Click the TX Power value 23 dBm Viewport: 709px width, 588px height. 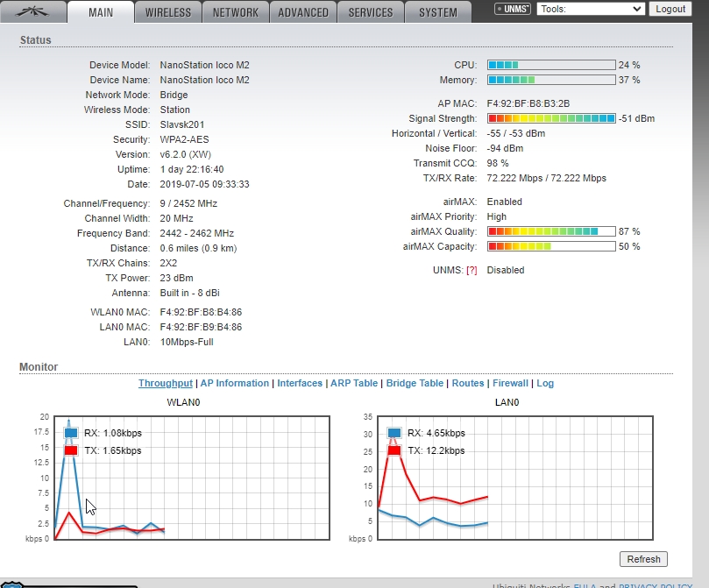pos(176,278)
